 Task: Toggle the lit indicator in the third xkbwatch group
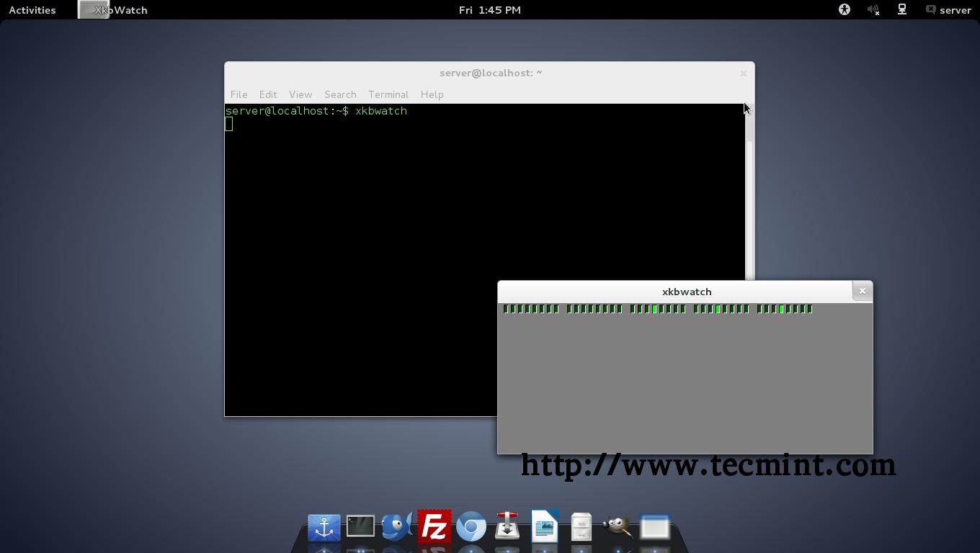click(655, 309)
